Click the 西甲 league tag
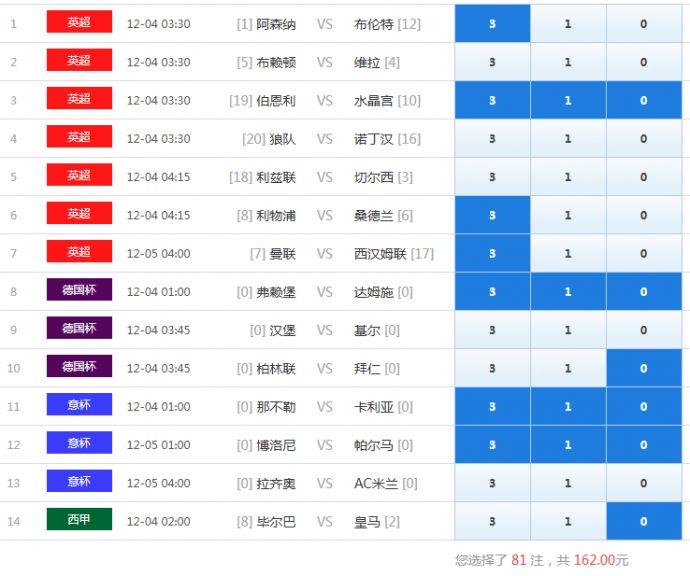 (79, 520)
